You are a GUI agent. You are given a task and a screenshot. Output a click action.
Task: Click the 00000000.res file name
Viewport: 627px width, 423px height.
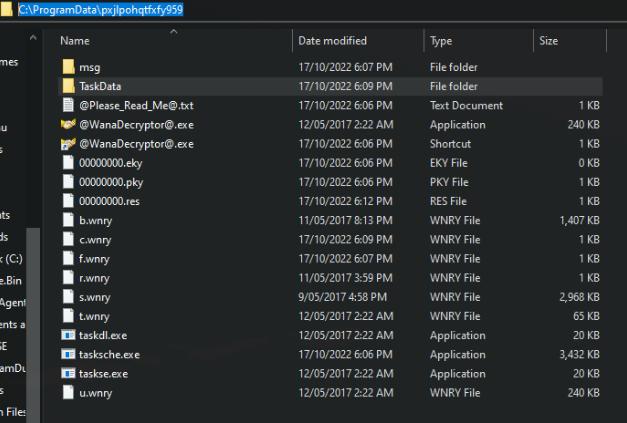click(x=110, y=201)
